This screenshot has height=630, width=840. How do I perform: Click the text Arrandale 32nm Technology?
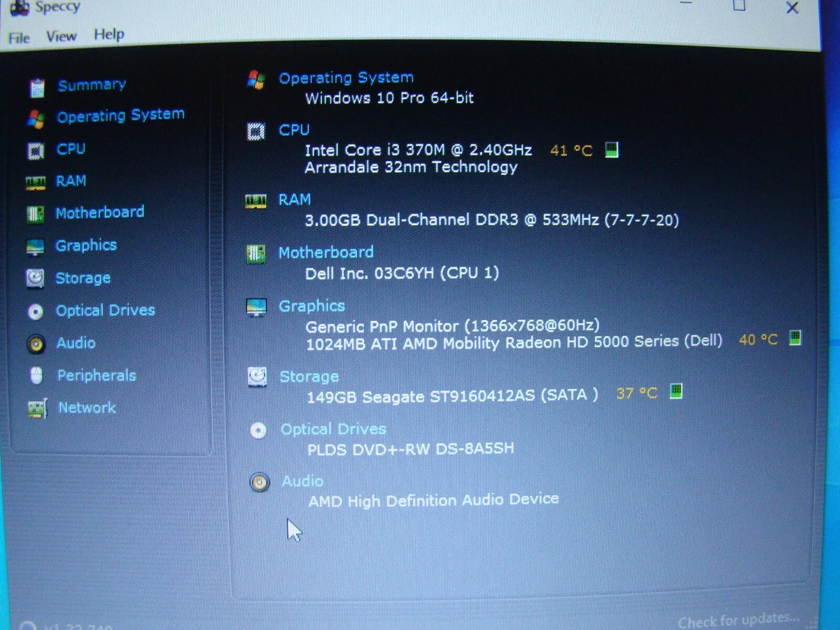411,167
